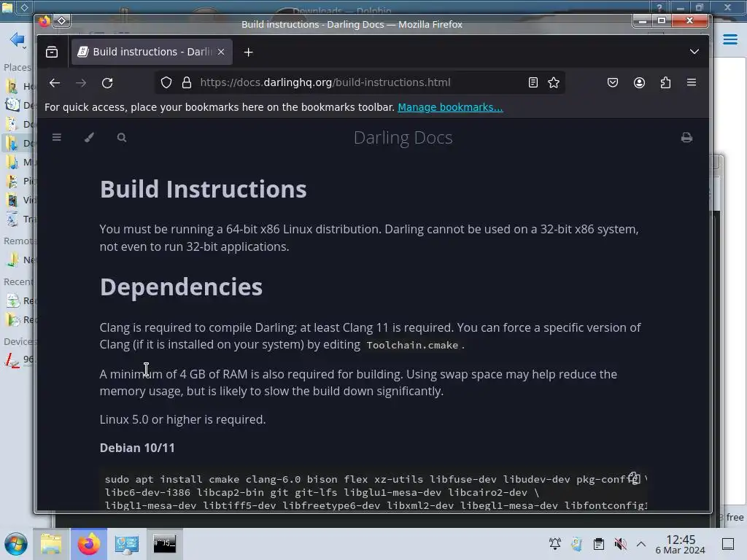Open Firefox window menu icon in titlebar

click(x=44, y=21)
